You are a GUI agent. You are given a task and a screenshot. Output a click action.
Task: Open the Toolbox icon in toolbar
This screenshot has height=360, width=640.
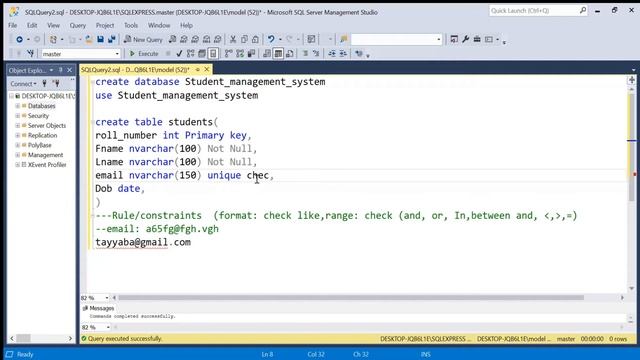[477, 39]
